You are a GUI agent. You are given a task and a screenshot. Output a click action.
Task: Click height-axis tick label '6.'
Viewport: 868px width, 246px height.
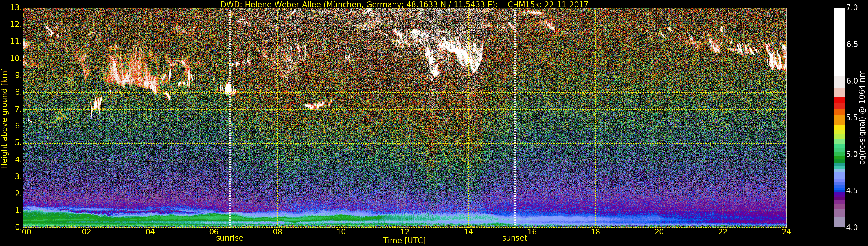click(x=18, y=126)
